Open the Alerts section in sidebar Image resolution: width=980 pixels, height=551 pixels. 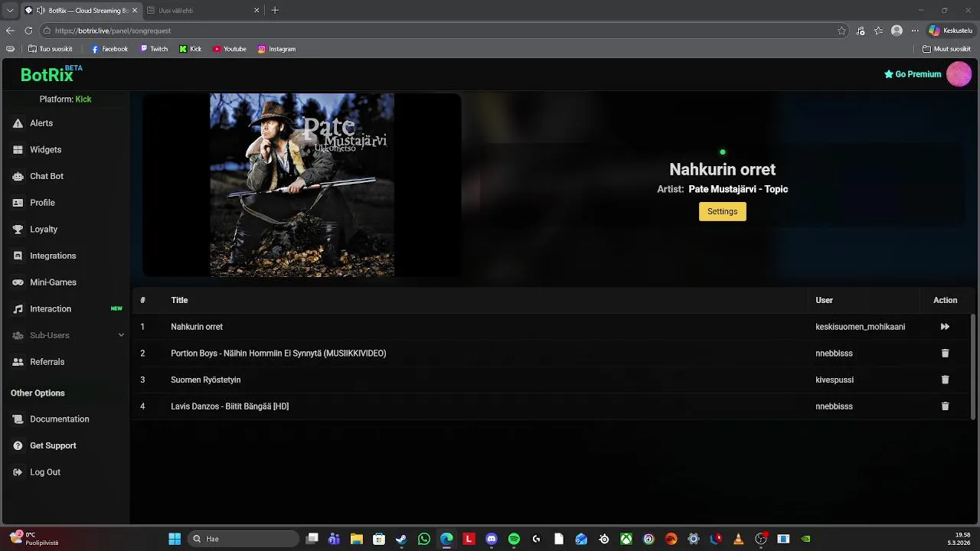[41, 123]
